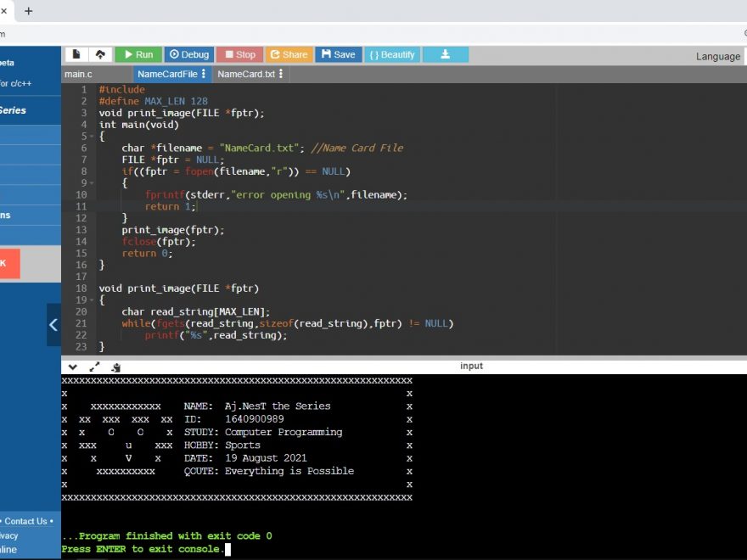Collapse the left sidebar with the arrow
The width and height of the screenshot is (747, 560).
click(53, 324)
